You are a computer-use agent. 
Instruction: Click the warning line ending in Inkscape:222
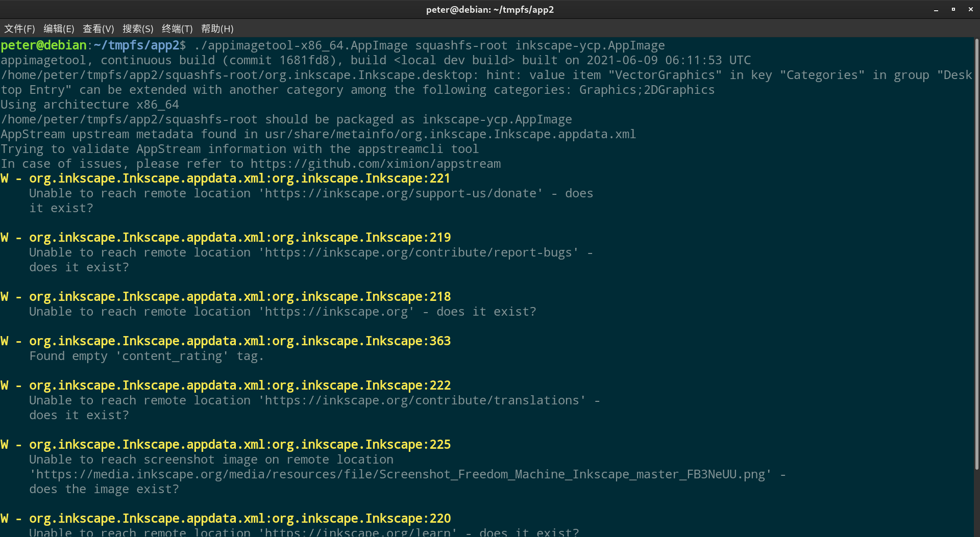226,386
